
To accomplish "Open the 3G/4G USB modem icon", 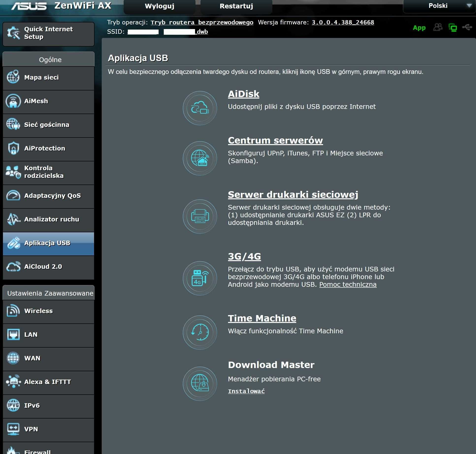I will [200, 278].
